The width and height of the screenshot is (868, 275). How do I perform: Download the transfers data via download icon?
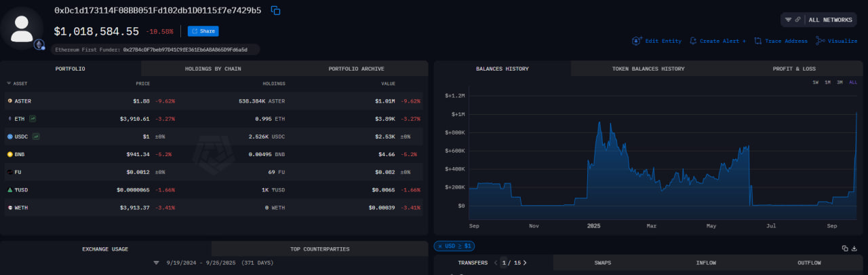click(854, 249)
